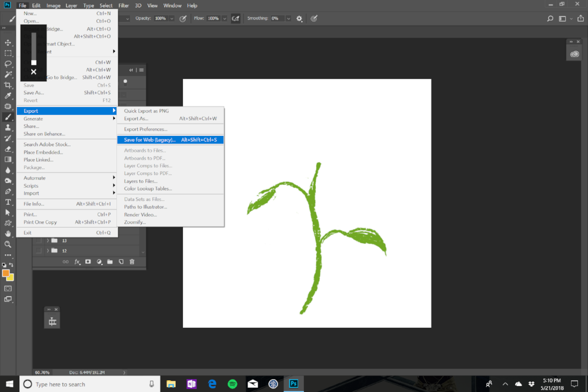588x392 pixels.
Task: Select the History Brush tool
Action: [x=8, y=138]
